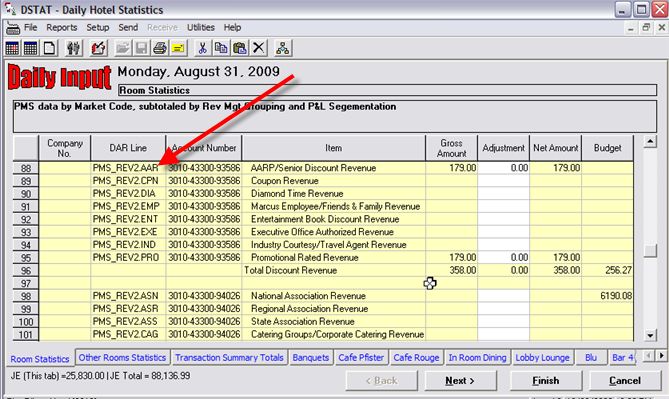Image resolution: width=669 pixels, height=399 pixels.
Task: Click the black X delete icon
Action: 259,48
